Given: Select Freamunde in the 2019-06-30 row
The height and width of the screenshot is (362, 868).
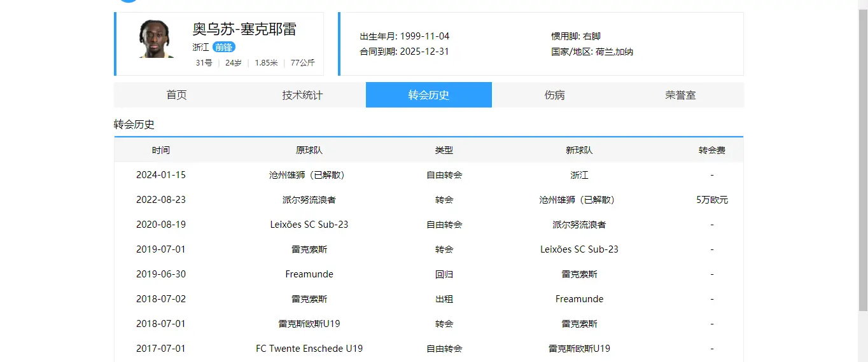Looking at the screenshot, I should click(309, 274).
